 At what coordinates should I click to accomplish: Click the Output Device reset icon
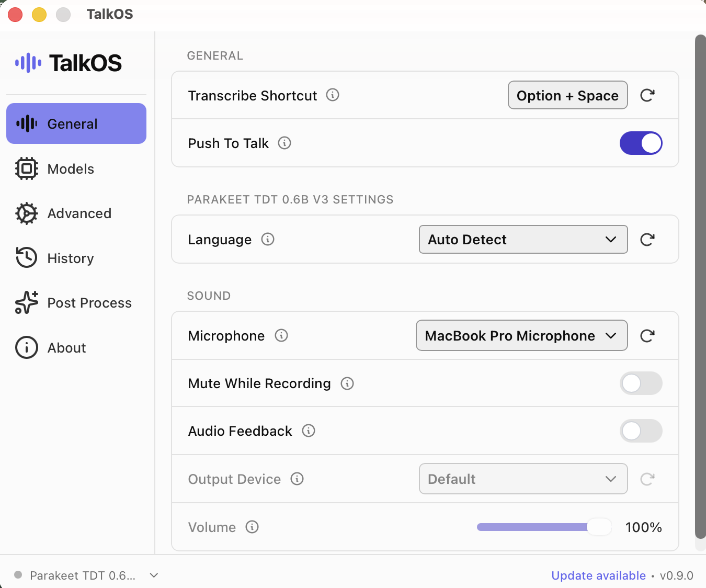pyautogui.click(x=647, y=479)
